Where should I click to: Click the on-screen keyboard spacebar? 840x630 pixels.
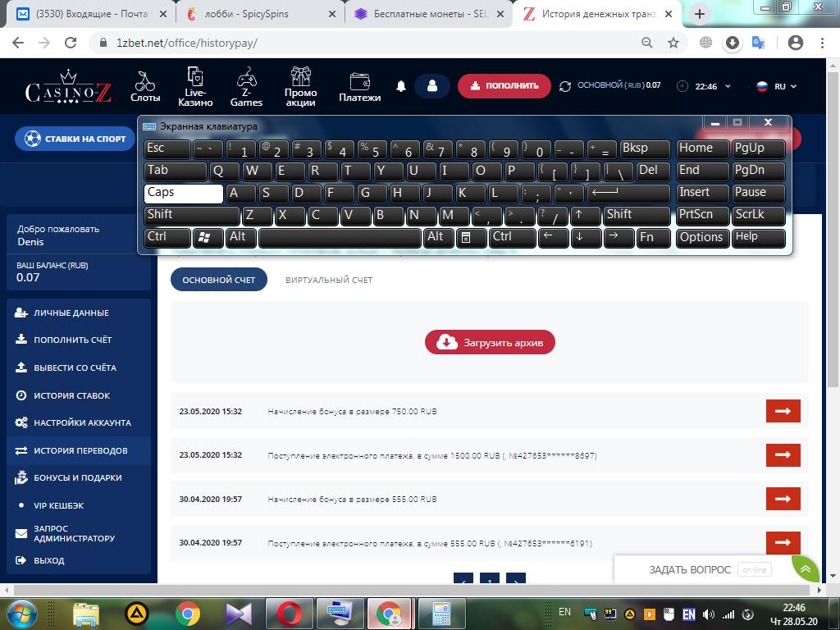pyautogui.click(x=340, y=238)
